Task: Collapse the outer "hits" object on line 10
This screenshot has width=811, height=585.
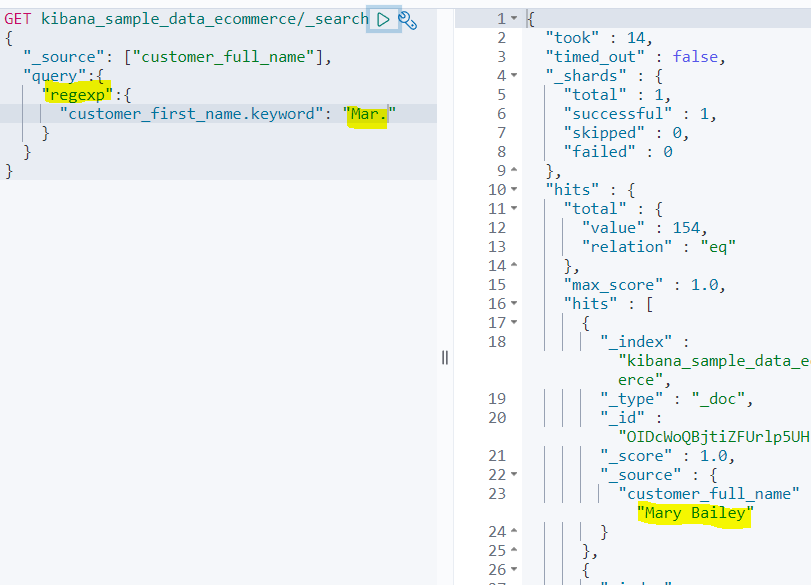Action: click(514, 189)
